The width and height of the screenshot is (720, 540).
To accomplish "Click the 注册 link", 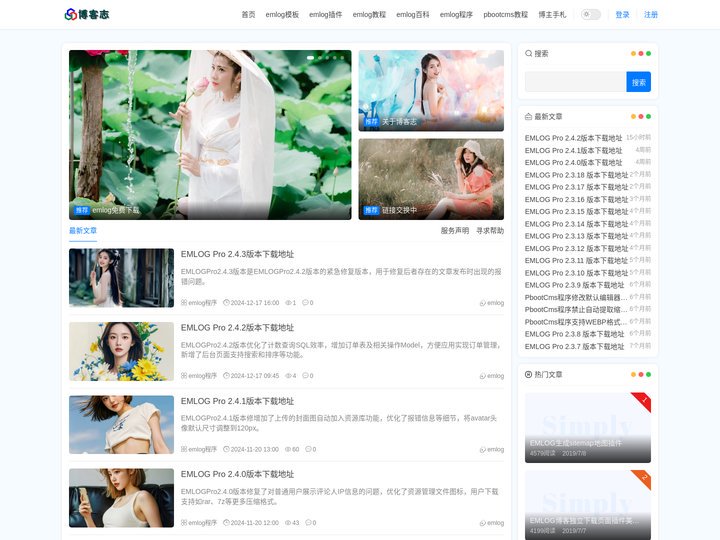I will tap(651, 14).
